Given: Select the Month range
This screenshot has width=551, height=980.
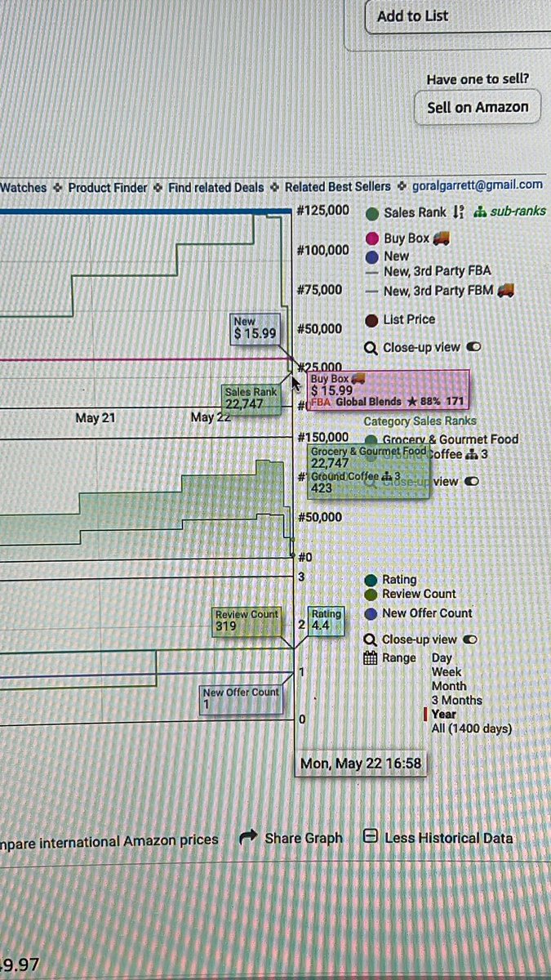Looking at the screenshot, I should [x=449, y=686].
